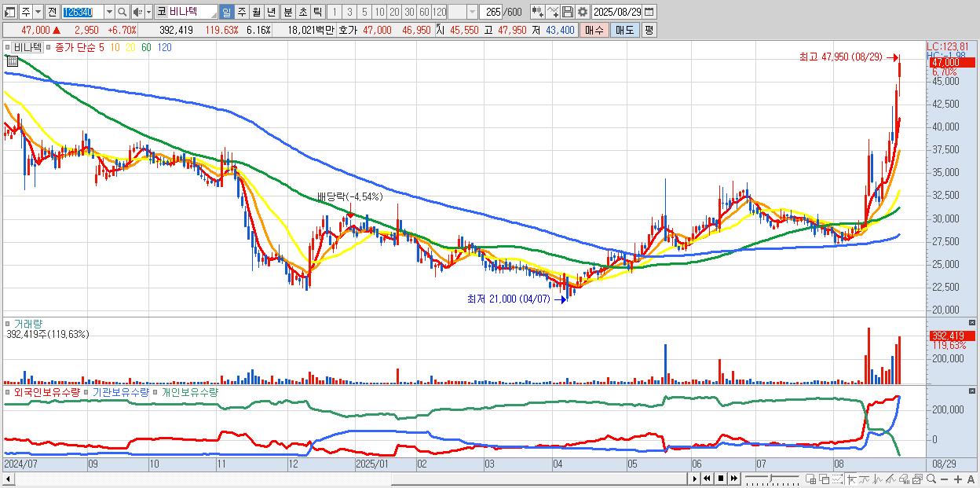Expand the 주 type dropdown at top left
The image size is (980, 488).
tap(38, 12)
